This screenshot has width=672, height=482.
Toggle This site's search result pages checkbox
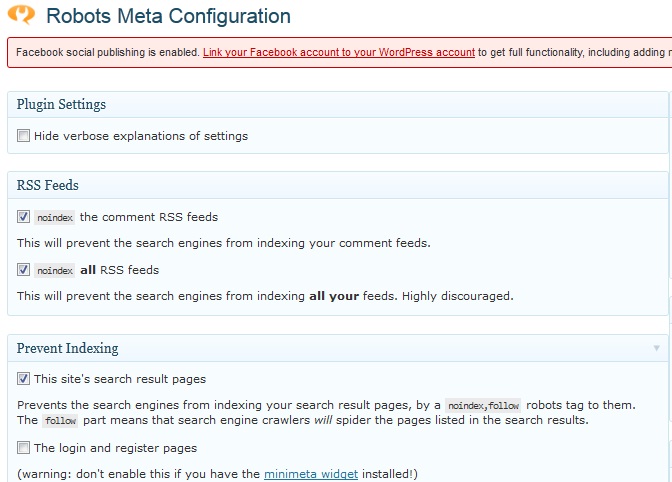pyautogui.click(x=23, y=379)
